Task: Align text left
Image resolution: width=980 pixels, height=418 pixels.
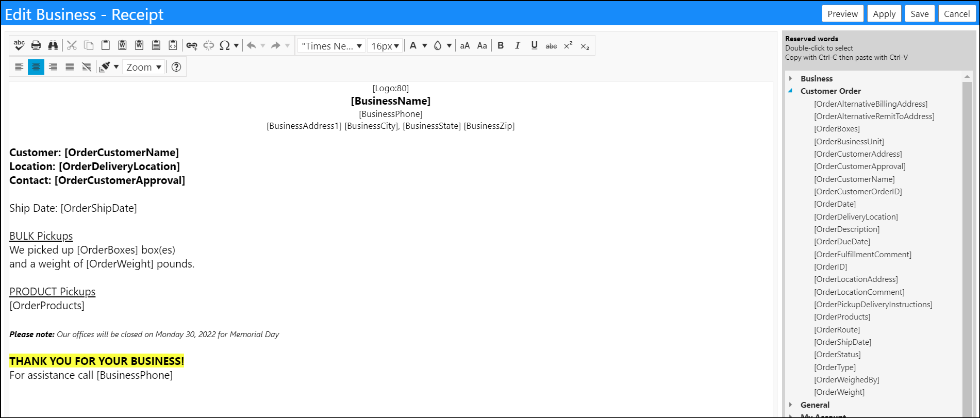Action: (x=19, y=67)
